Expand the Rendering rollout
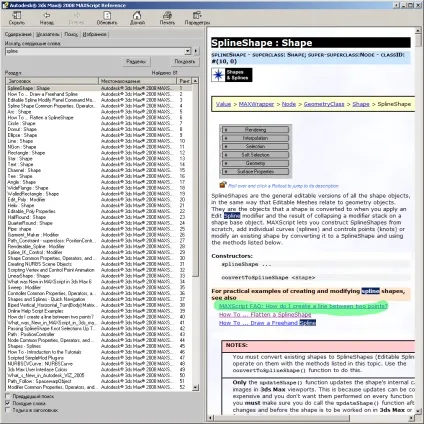 [x=255, y=129]
